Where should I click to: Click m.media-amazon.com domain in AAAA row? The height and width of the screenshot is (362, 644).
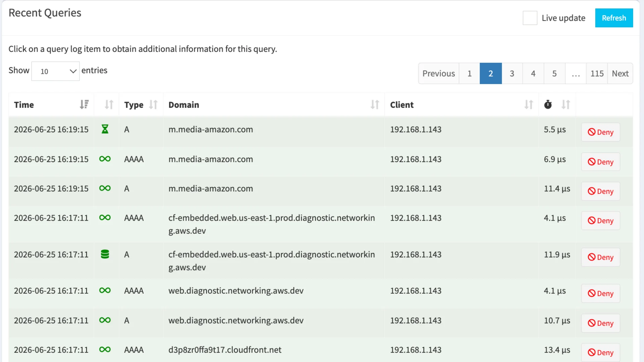click(x=211, y=159)
